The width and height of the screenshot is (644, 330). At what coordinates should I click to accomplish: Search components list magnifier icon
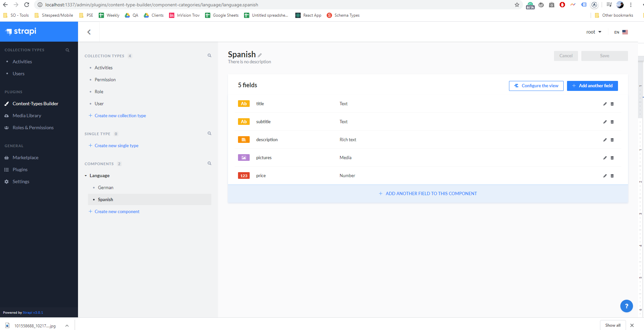(209, 164)
